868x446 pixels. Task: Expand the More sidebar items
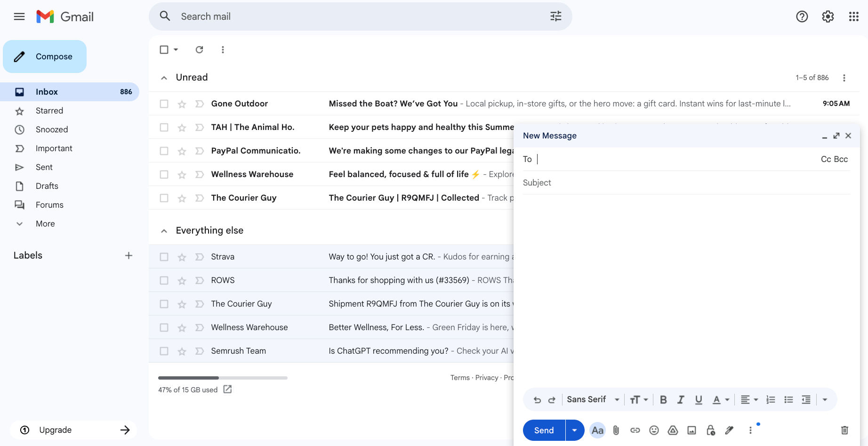coord(45,224)
